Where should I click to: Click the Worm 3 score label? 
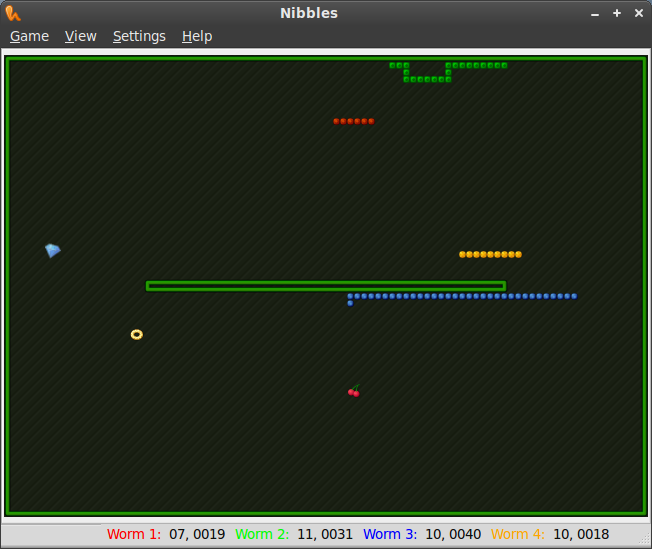point(390,534)
